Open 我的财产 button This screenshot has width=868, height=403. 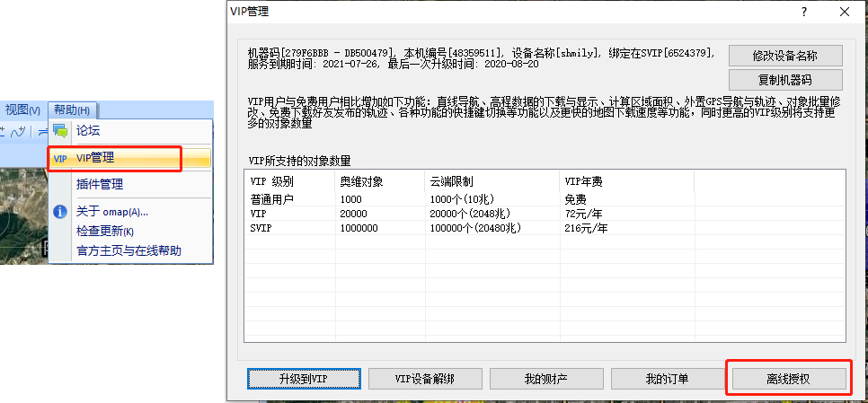(545, 379)
